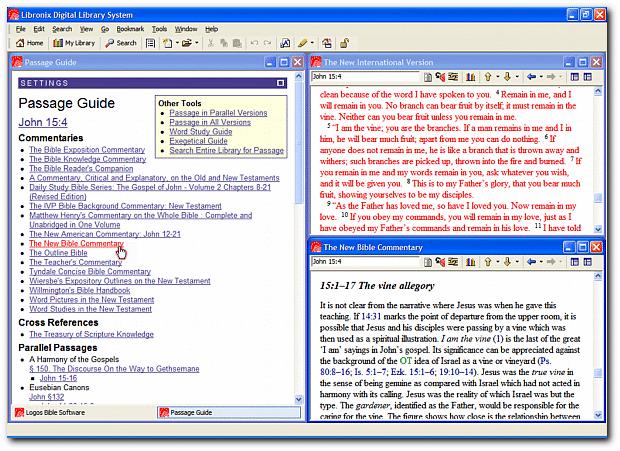
Task: Click the John 15:4 reference box in NIV window
Action: [365, 77]
